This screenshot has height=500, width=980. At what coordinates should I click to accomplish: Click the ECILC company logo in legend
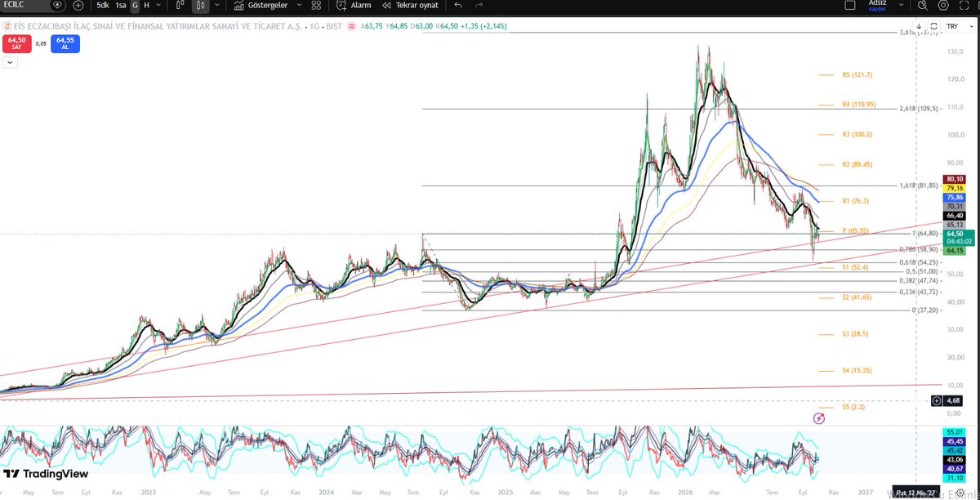tap(6, 27)
